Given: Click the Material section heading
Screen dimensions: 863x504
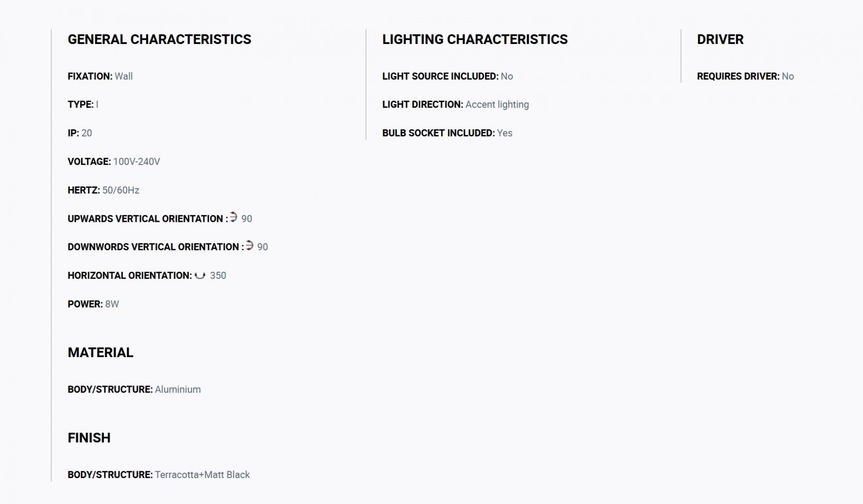Looking at the screenshot, I should point(100,353).
